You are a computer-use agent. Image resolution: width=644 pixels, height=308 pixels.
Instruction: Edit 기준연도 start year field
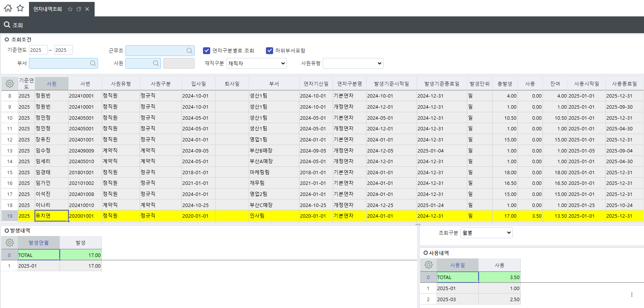38,50
